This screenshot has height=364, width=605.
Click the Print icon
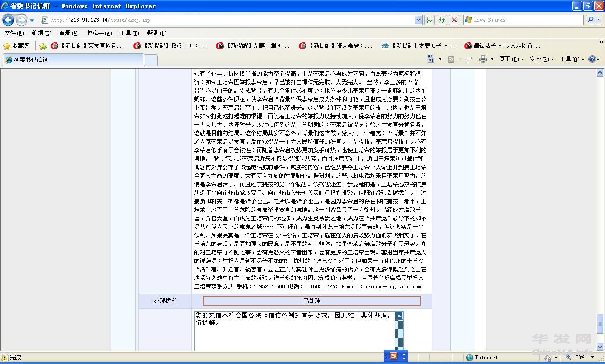click(x=483, y=59)
